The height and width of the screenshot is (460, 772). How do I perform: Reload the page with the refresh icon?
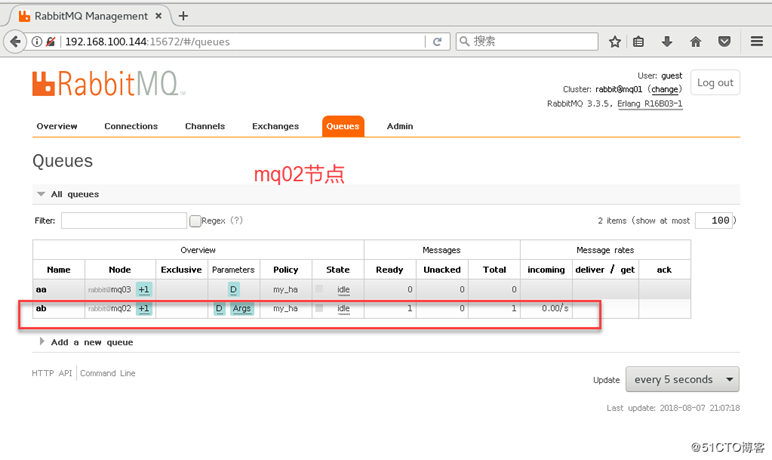click(x=437, y=42)
